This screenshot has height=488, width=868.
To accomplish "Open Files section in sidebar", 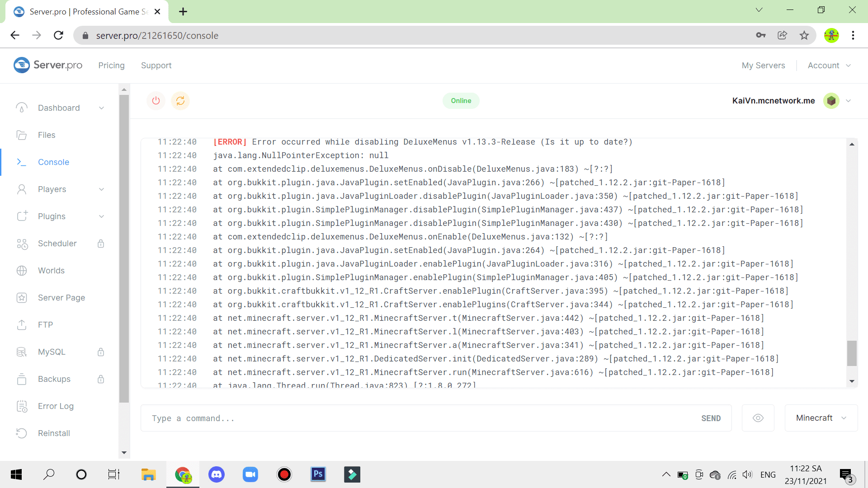I will click(46, 135).
